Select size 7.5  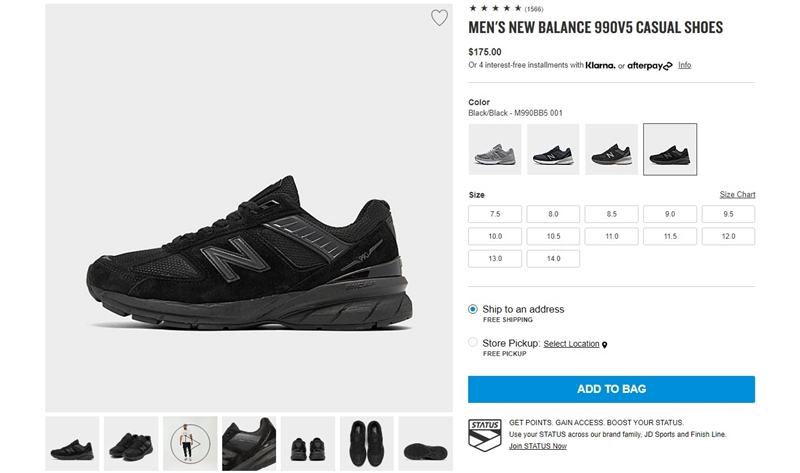point(495,214)
